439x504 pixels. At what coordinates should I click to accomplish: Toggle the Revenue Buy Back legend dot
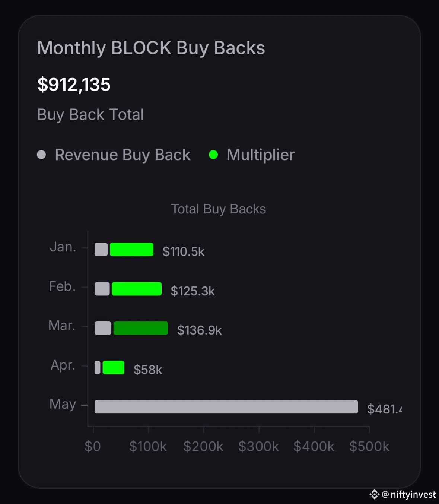tap(41, 155)
